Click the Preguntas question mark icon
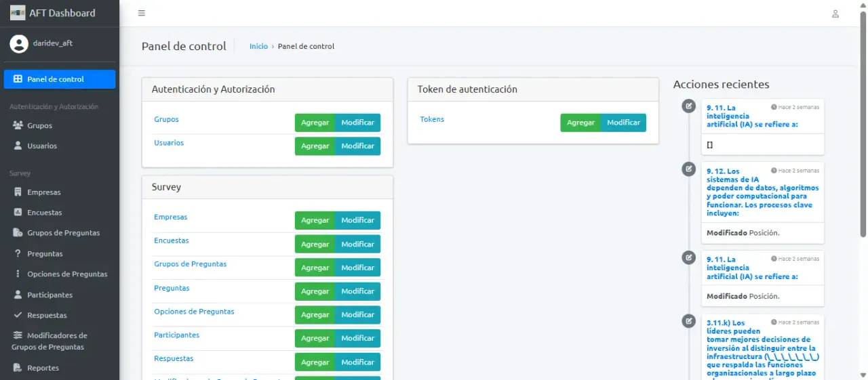 18,253
